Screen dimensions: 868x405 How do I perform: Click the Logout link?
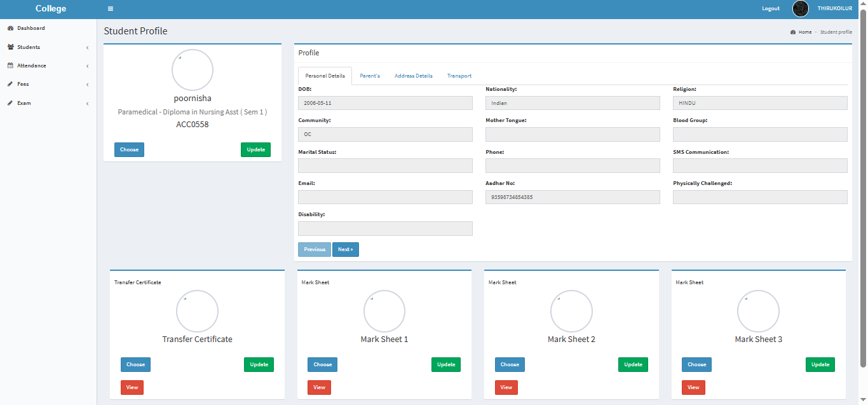click(770, 9)
